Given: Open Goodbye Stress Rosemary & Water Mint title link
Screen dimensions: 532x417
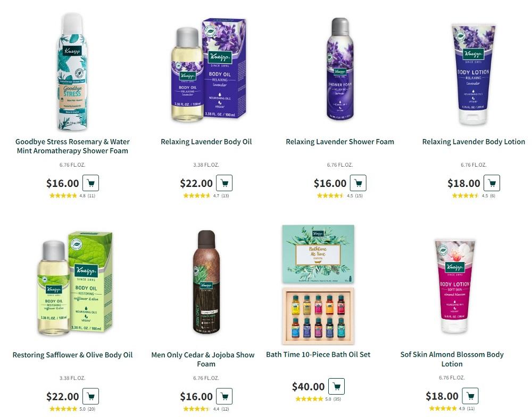Looking at the screenshot, I should point(72,146).
